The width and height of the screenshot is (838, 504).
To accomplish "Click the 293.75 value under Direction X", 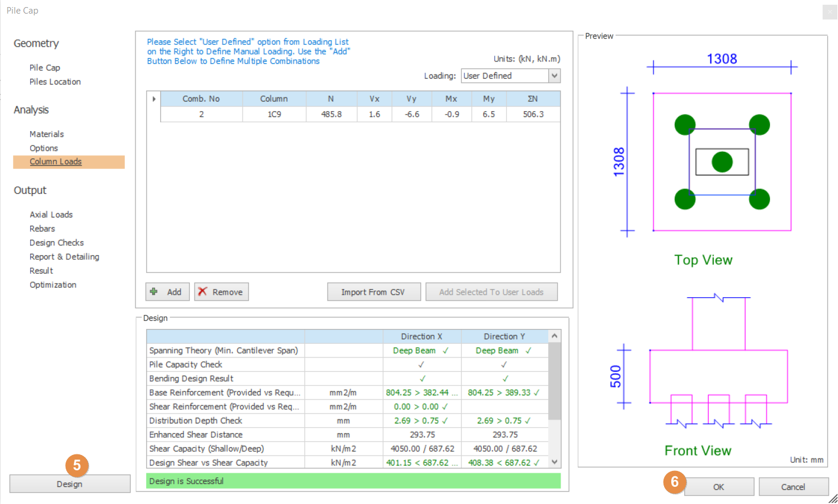I will (422, 435).
